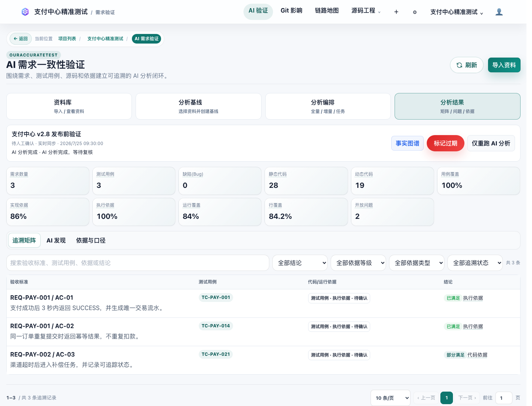Click the 静态代码 28 metric card
The height and width of the screenshot is (406, 532).
[x=306, y=181]
